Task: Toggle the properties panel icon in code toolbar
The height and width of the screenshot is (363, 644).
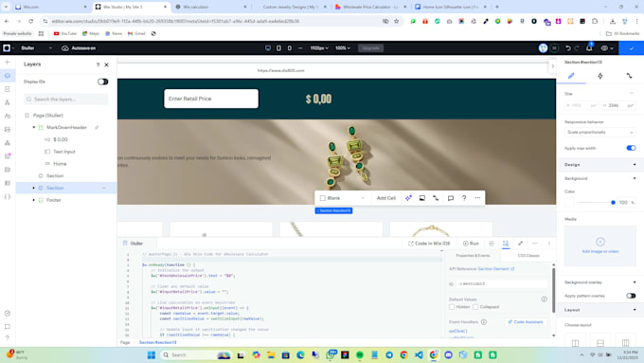Action: 506,244
